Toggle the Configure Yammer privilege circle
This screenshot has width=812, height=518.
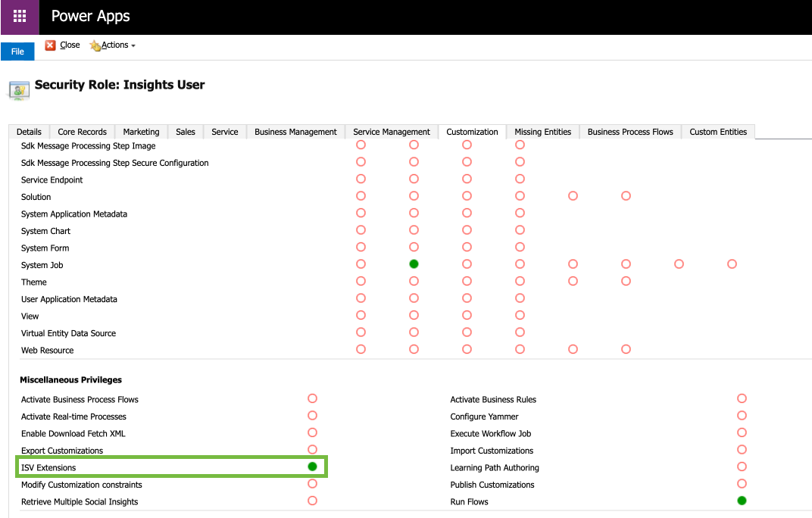click(x=742, y=416)
